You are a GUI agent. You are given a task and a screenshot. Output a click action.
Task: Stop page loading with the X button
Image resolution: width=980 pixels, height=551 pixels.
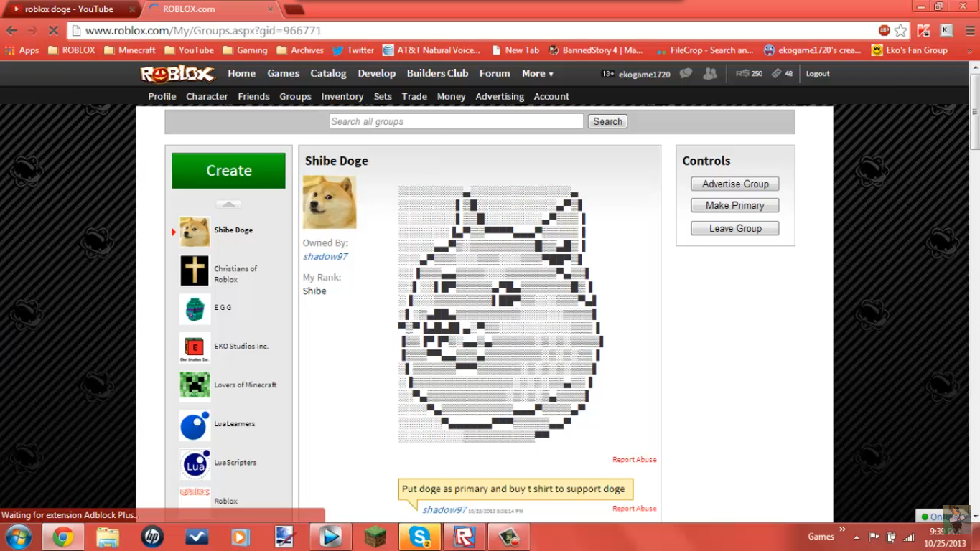(52, 31)
